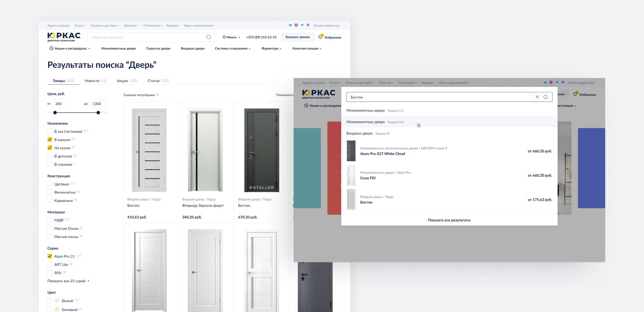Click the ЮРКАС logo on search results page
The width and height of the screenshot is (644, 312).
(x=64, y=37)
